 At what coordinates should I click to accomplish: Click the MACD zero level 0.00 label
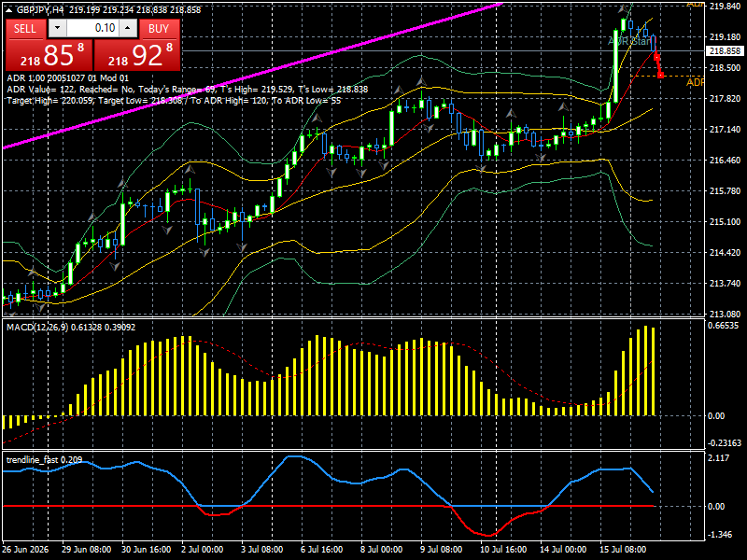click(x=716, y=416)
